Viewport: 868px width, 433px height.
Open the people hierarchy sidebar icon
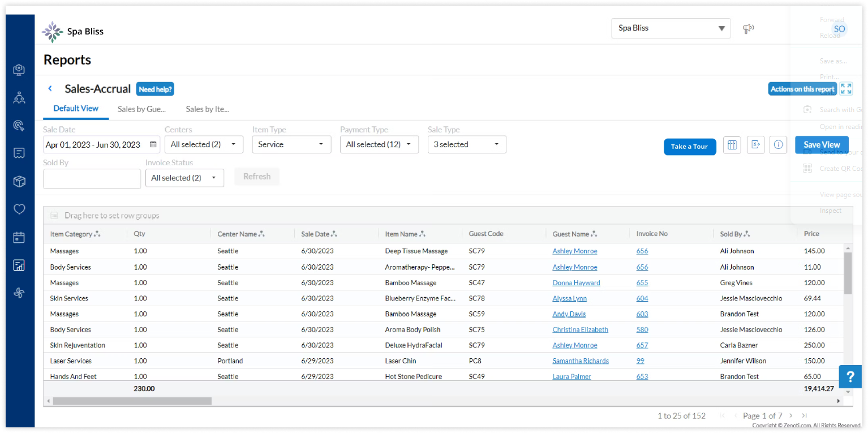tap(19, 97)
